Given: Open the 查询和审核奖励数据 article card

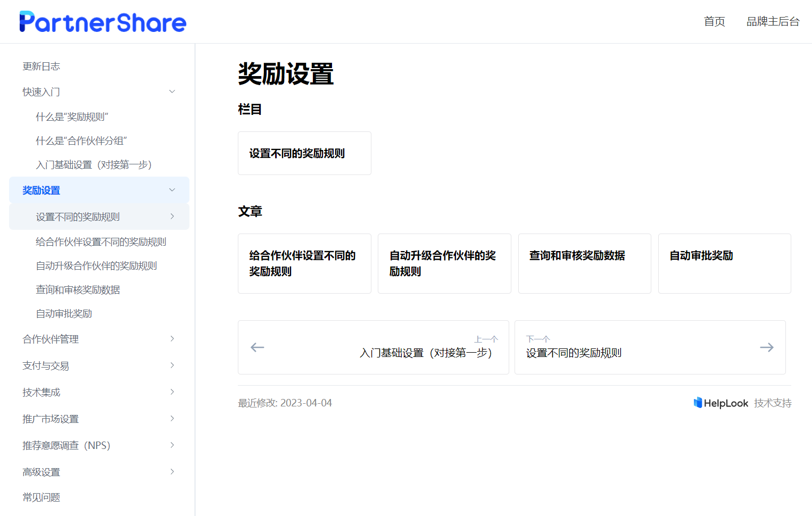Looking at the screenshot, I should point(584,263).
